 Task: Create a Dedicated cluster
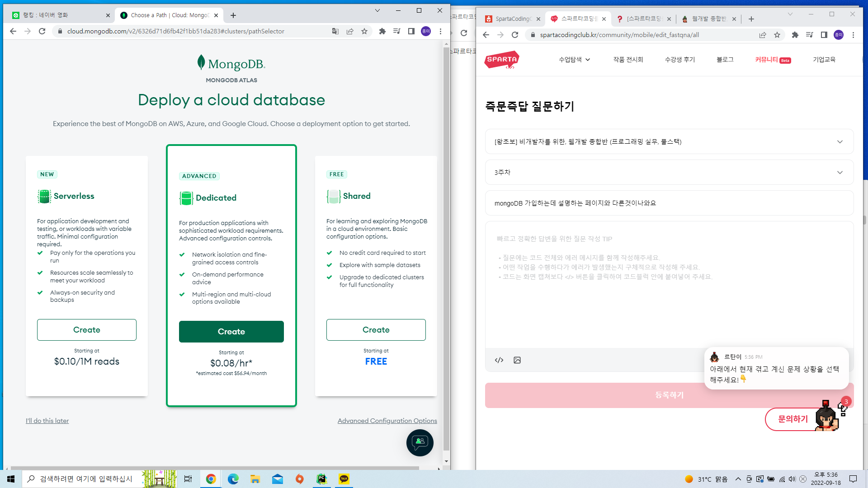231,332
